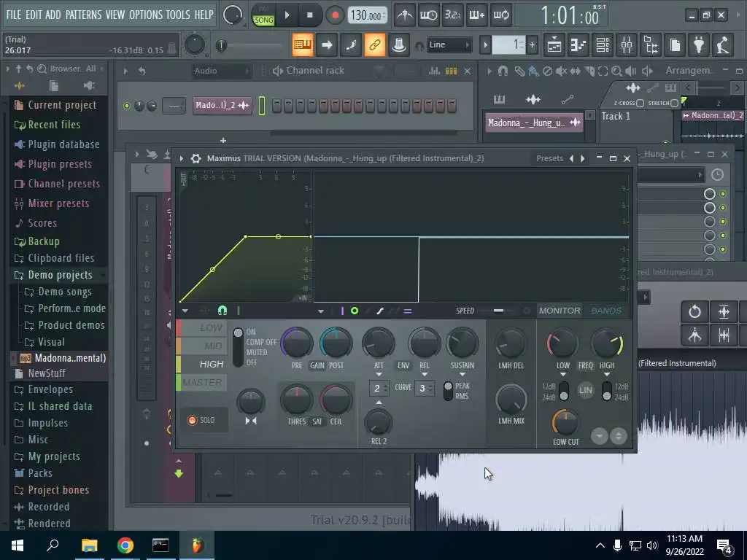Open Maximus plugin options gear icon
This screenshot has width=747, height=560.
[x=196, y=158]
